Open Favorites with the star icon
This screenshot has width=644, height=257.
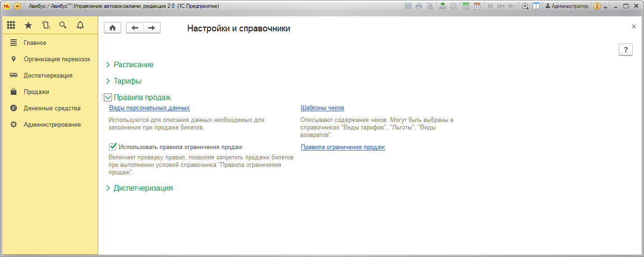click(28, 25)
